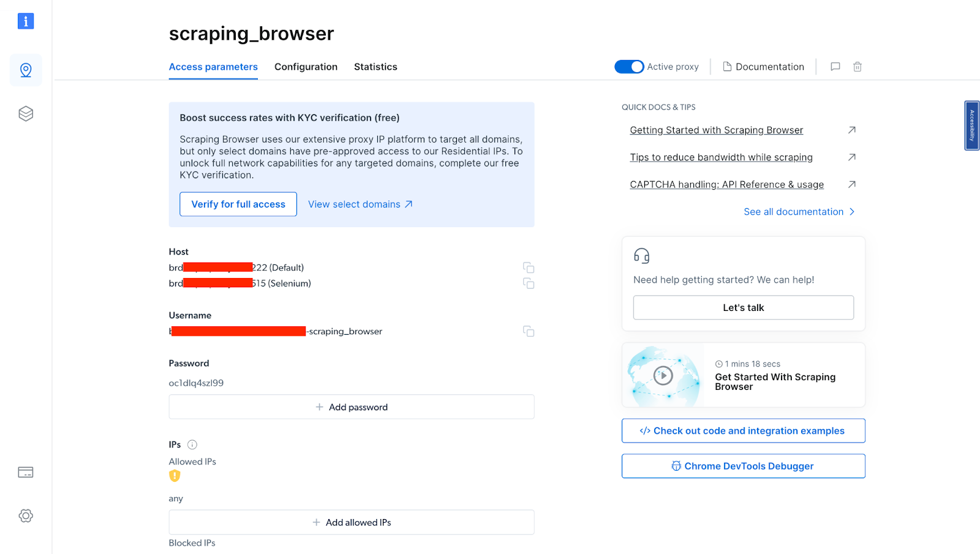Open the settings gear sidebar icon
Image resolution: width=980 pixels, height=554 pixels.
point(26,515)
